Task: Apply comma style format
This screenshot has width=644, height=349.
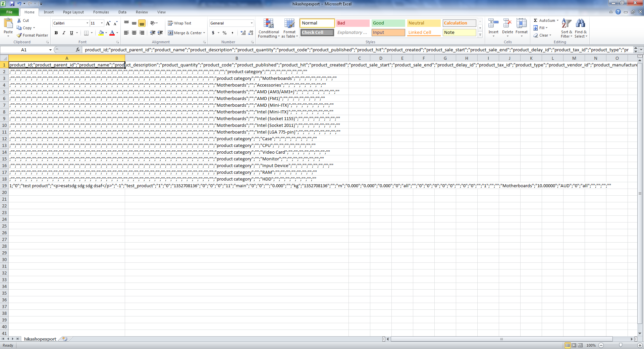Action: (x=232, y=33)
